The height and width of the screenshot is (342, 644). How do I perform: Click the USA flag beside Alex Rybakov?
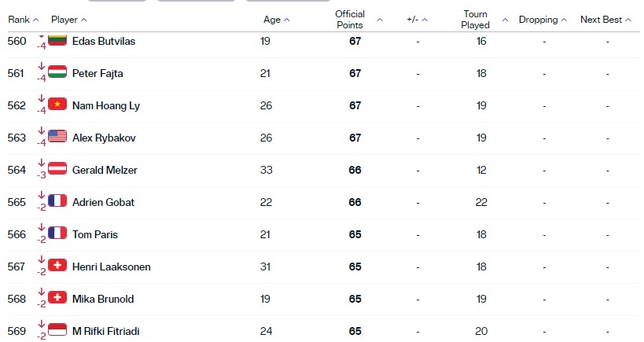click(57, 136)
